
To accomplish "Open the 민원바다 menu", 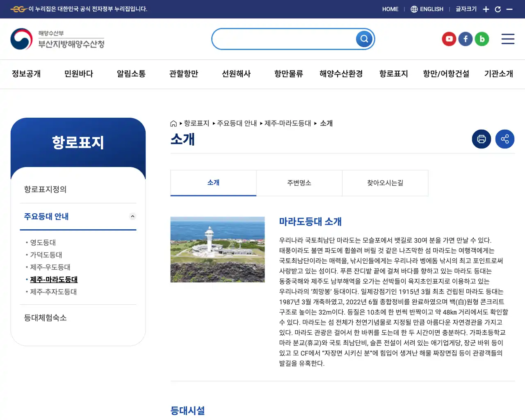I will [x=79, y=74].
